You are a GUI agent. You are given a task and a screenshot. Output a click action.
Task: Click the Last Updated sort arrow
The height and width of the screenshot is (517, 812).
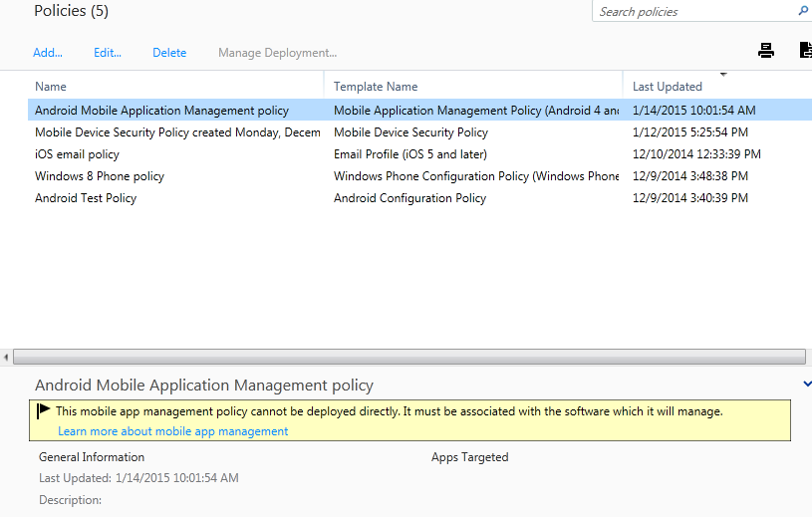pos(723,75)
